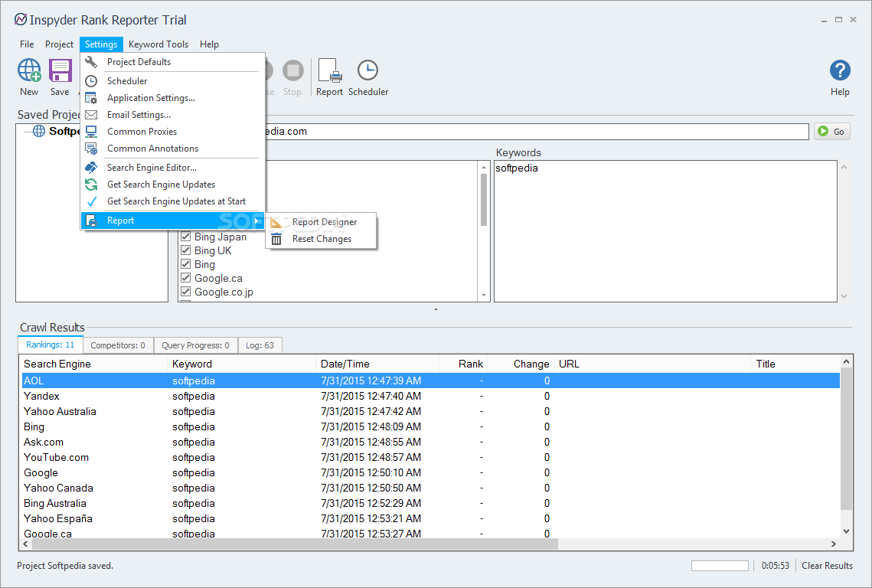Click the Project Defaults wrench icon

(91, 62)
